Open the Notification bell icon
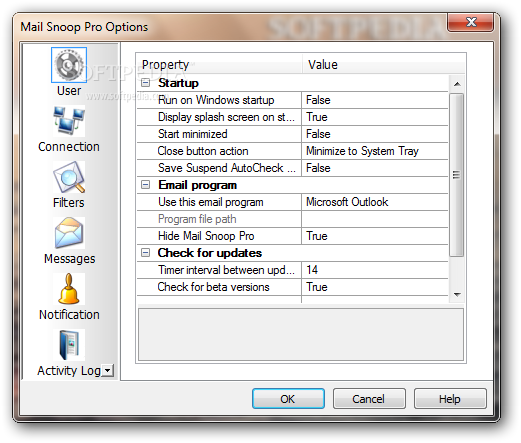 point(69,289)
